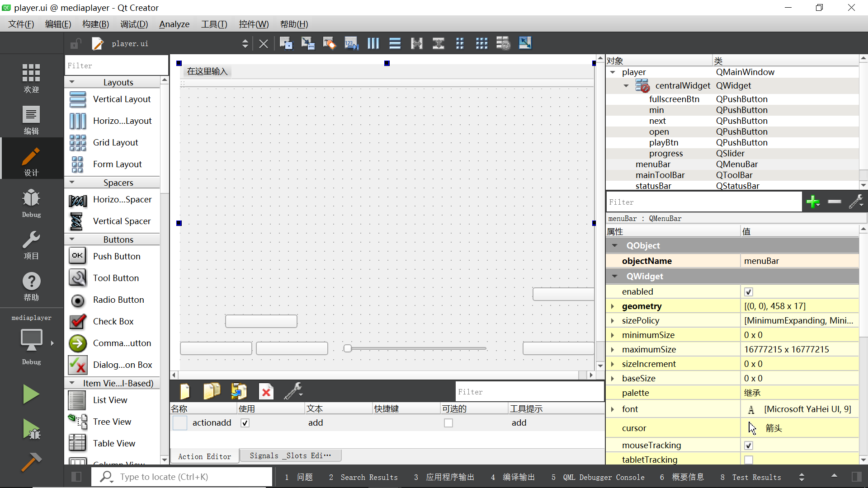Click the green Run button
Screen dimensions: 868x488
[31, 394]
